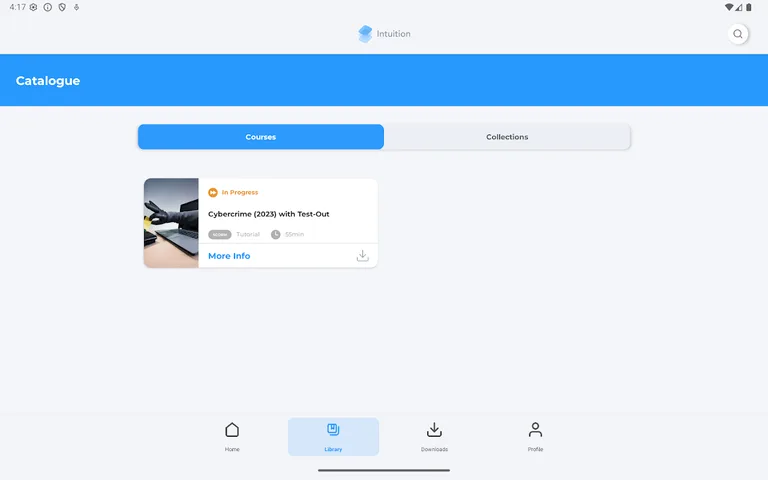Tap the gesture navigation handle bar

[x=384, y=470]
